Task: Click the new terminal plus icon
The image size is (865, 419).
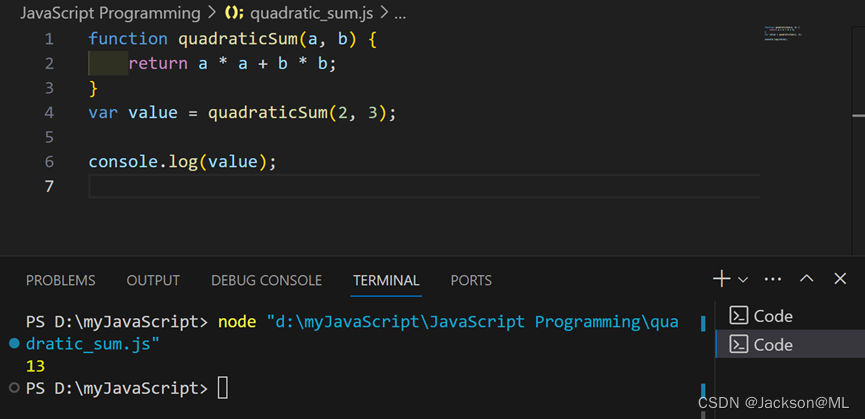Action: click(721, 279)
